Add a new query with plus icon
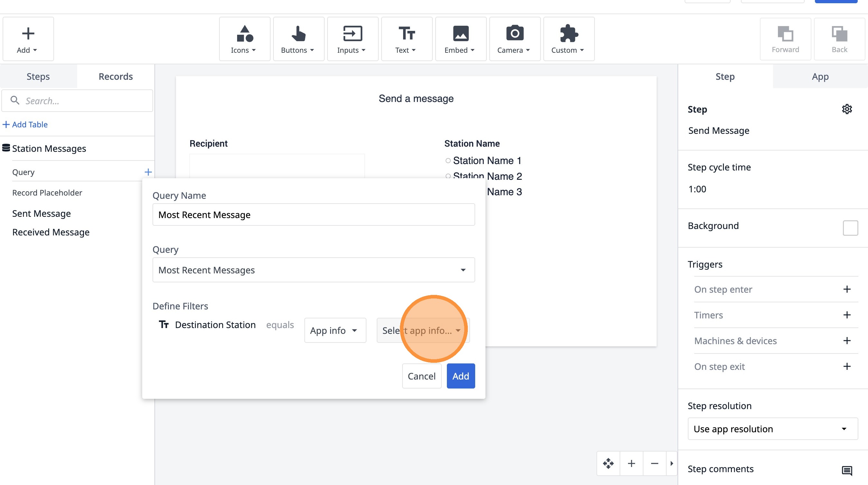Viewport: 868px width, 485px height. [x=148, y=172]
